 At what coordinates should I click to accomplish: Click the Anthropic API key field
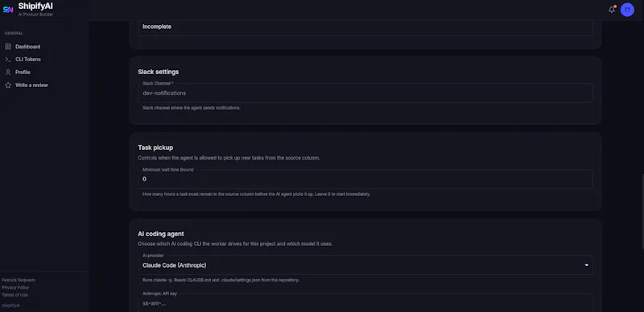point(365,303)
